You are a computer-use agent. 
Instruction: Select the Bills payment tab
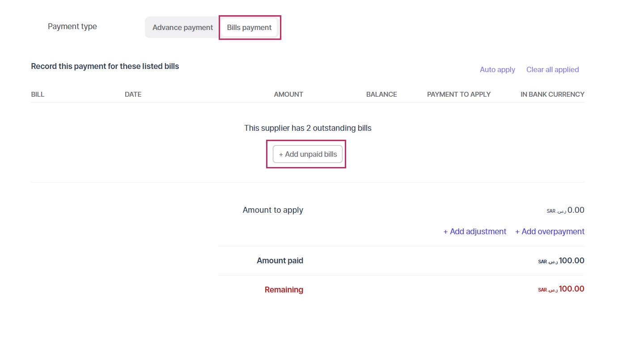click(249, 27)
